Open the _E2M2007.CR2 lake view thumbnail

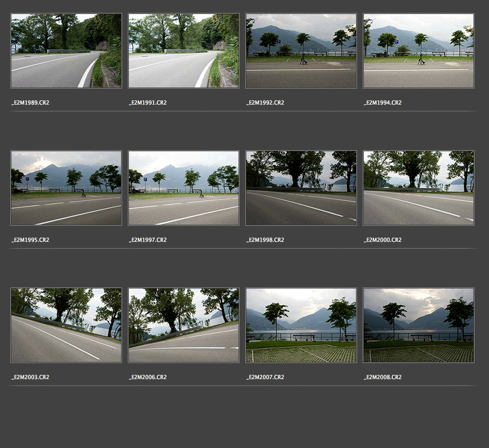click(x=301, y=325)
